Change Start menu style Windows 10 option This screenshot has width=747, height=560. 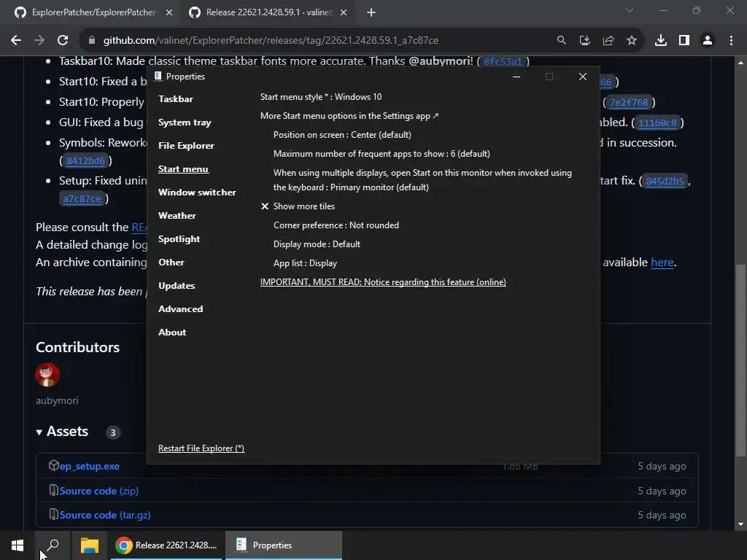[x=321, y=97]
